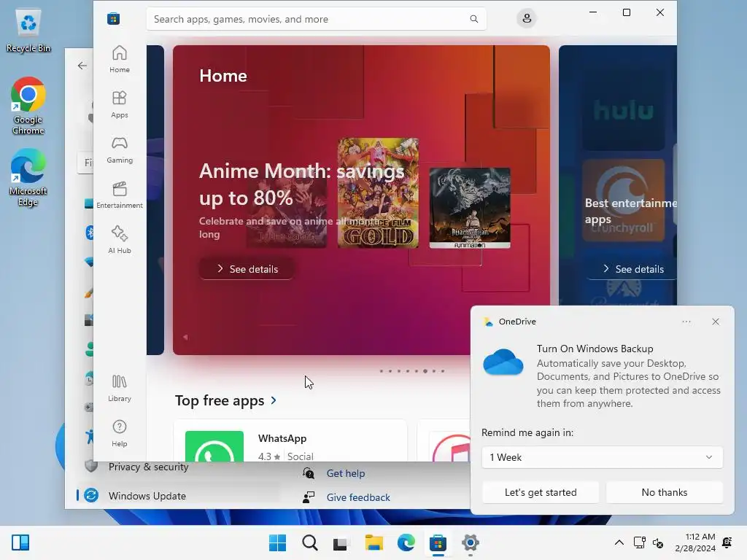Dismiss the OneDrive notification
747x560 pixels.
click(716, 322)
